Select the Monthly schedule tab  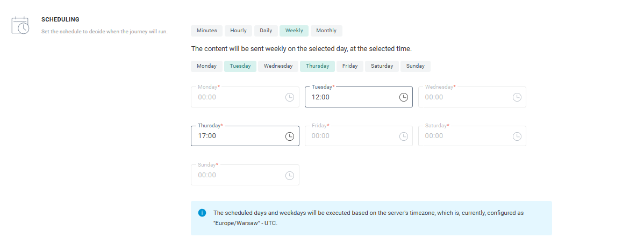(326, 31)
